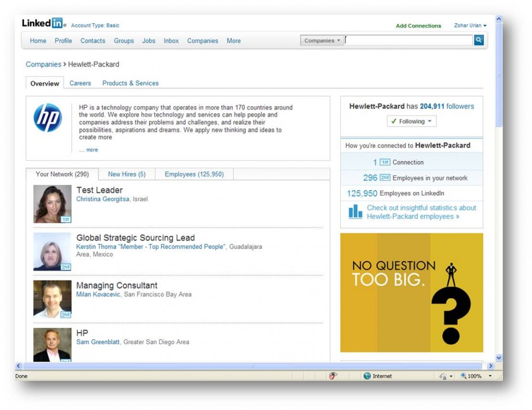Click the blue search magnifier button
The width and height of the screenshot is (532, 410).
tap(478, 40)
